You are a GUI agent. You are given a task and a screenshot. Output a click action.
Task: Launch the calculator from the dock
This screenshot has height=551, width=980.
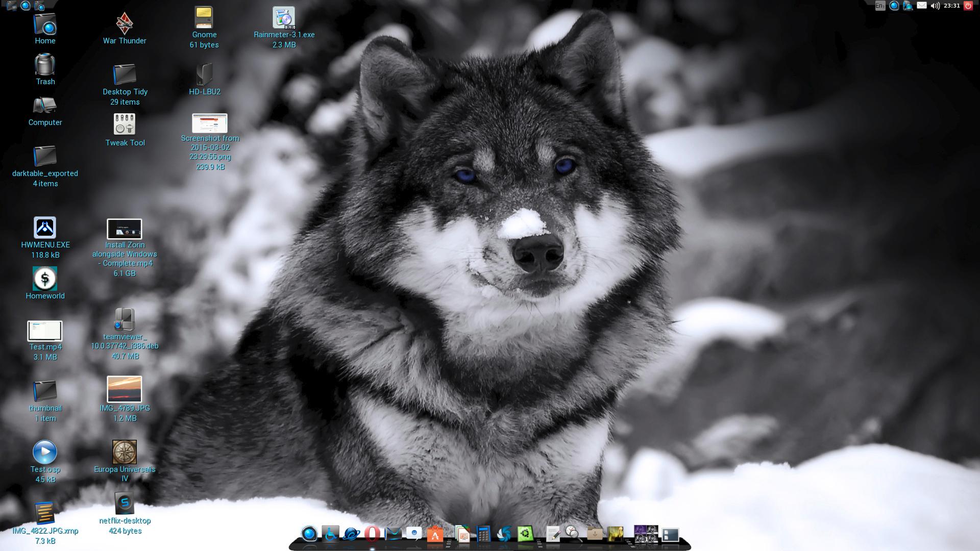pos(483,534)
